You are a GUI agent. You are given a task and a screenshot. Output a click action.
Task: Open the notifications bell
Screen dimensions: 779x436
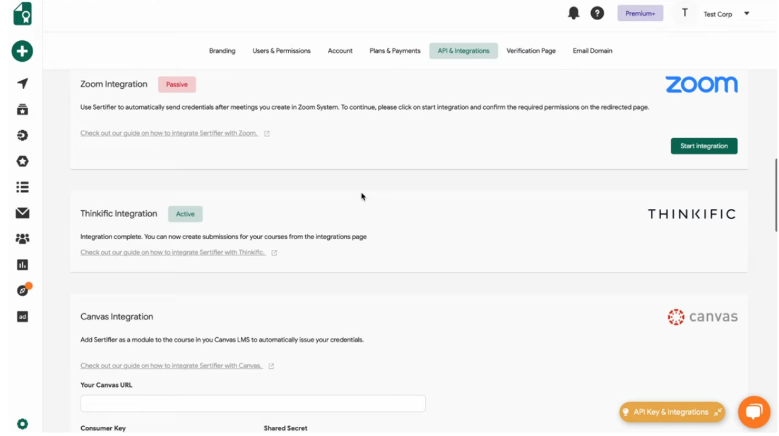[x=573, y=13]
